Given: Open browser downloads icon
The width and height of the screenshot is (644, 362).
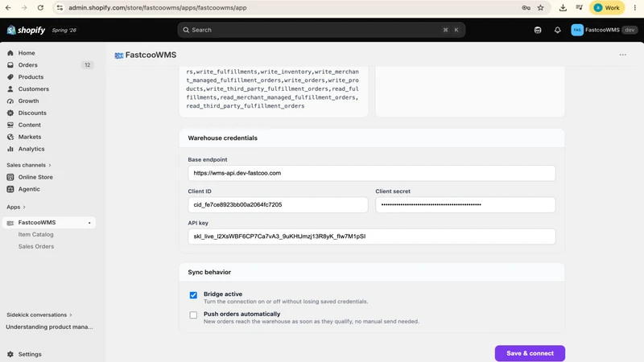Looking at the screenshot, I should click(563, 8).
